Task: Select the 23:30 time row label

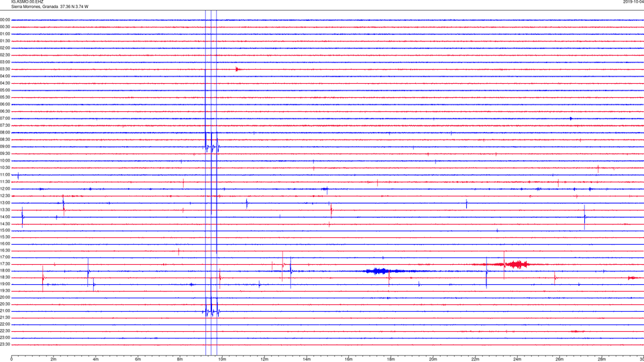Action: tap(5, 345)
